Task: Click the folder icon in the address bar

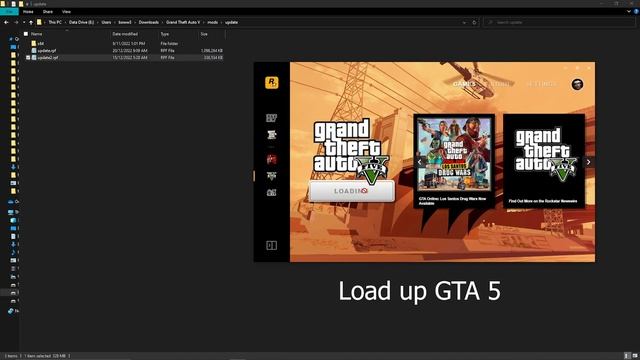Action: click(39, 22)
